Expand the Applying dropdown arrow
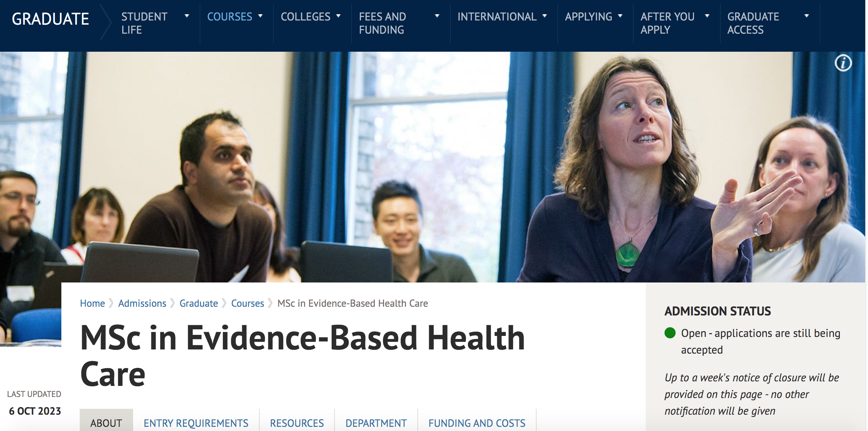868x431 pixels. tap(620, 16)
